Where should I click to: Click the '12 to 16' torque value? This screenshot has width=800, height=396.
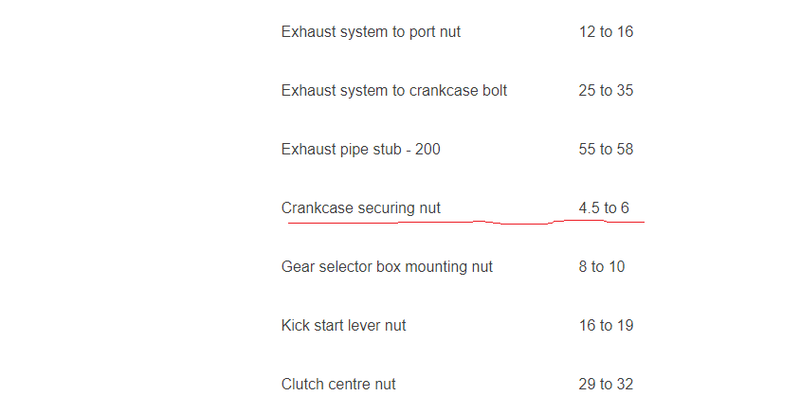coord(606,32)
